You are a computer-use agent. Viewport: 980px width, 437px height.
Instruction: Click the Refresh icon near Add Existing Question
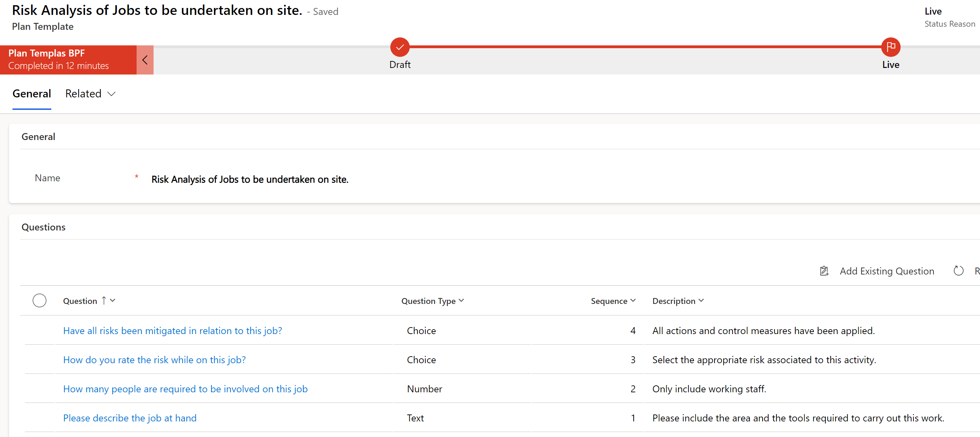[x=959, y=271]
